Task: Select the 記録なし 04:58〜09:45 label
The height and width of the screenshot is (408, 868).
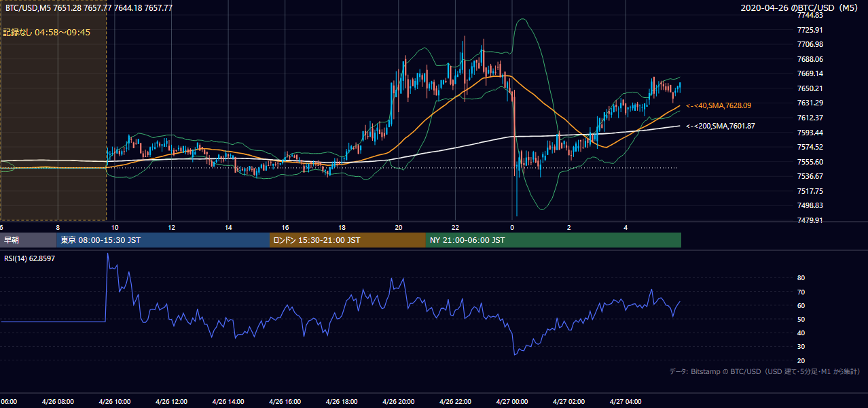Action: (47, 32)
